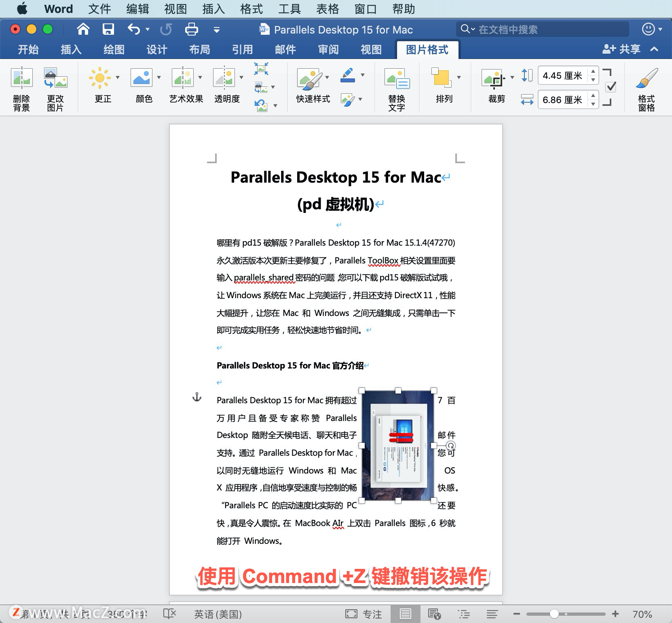This screenshot has height=623, width=672.
Task: Open the Insert (插入) ribbon tab
Action: click(71, 49)
